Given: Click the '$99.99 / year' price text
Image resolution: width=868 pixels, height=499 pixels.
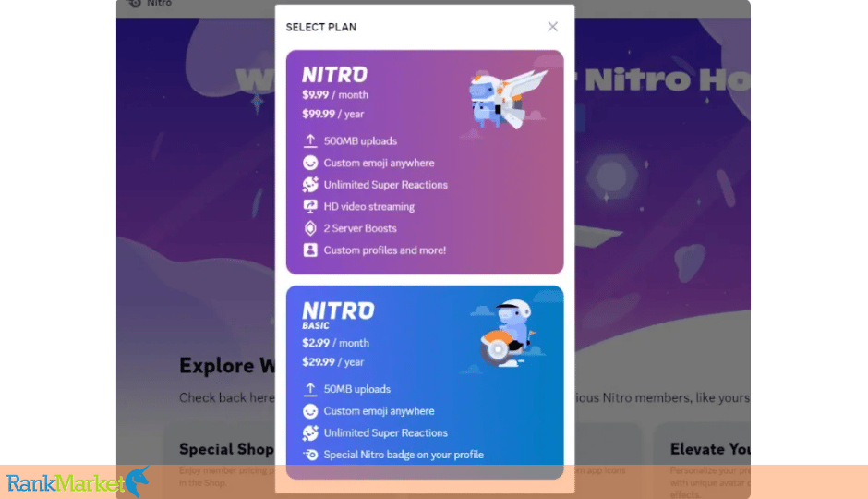Looking at the screenshot, I should point(332,114).
